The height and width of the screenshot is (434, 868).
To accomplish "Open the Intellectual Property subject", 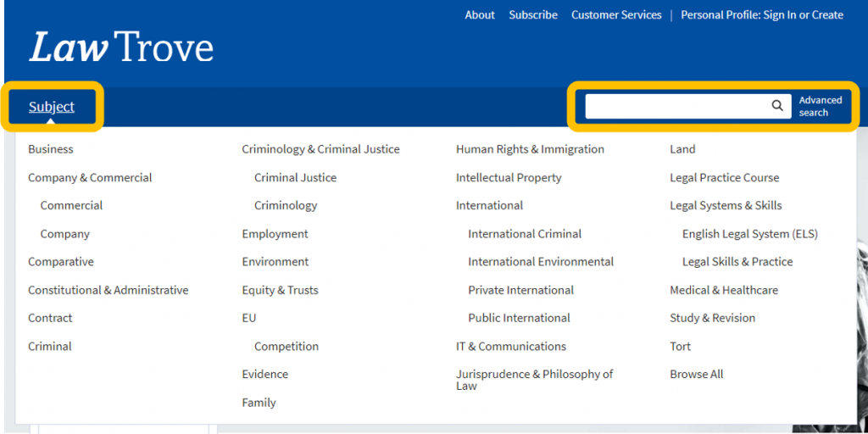I will pyautogui.click(x=509, y=177).
